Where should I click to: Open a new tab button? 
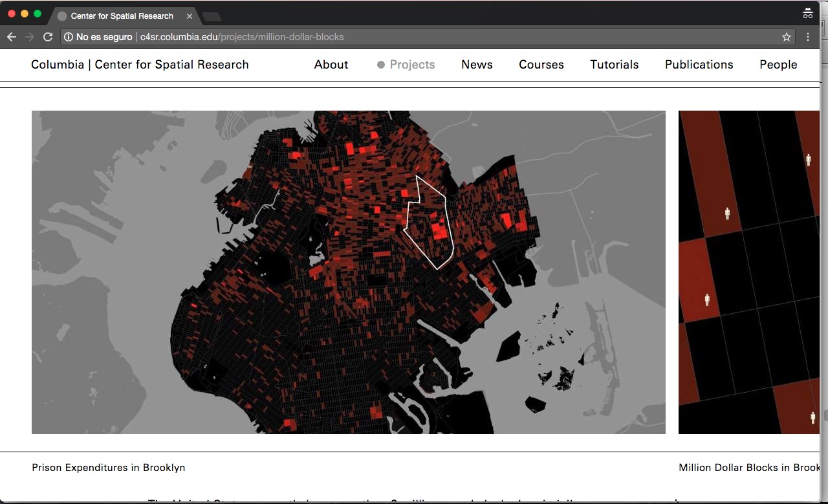212,16
